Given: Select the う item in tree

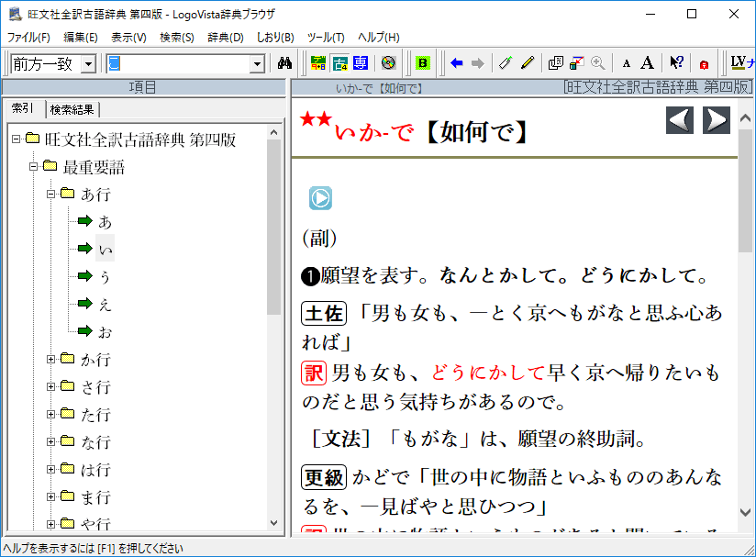Looking at the screenshot, I should pos(106,277).
